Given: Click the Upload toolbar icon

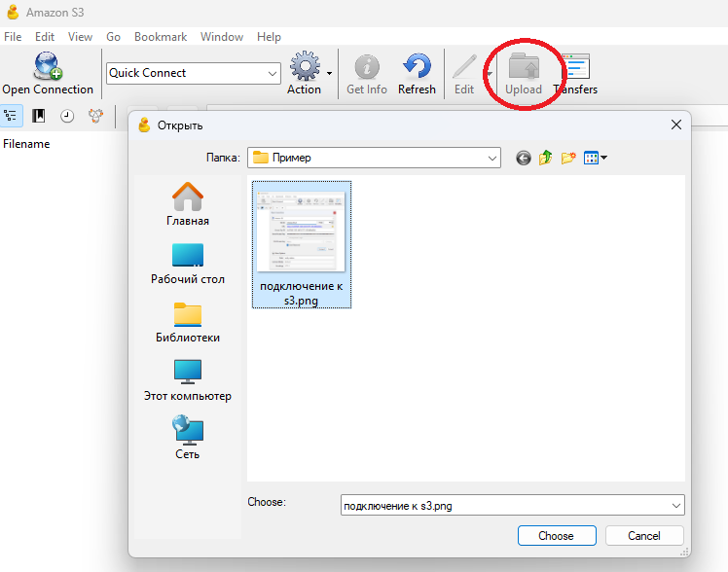Looking at the screenshot, I should click(x=524, y=67).
